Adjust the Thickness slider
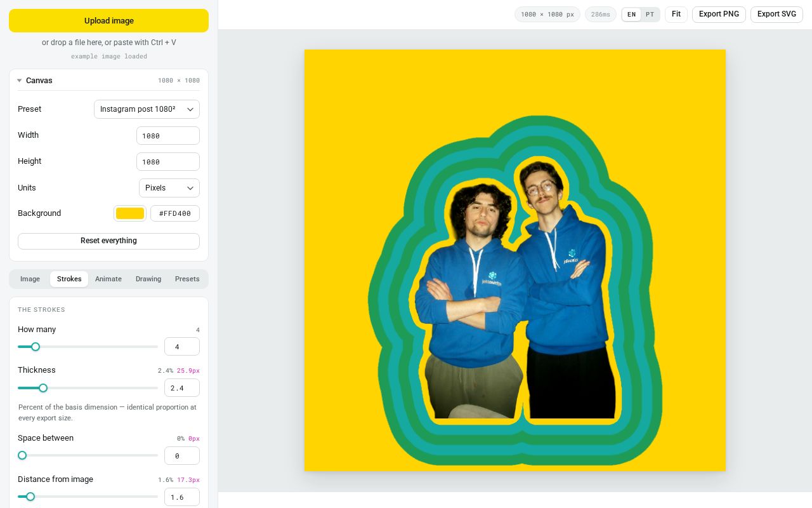The width and height of the screenshot is (812, 508). point(88,388)
